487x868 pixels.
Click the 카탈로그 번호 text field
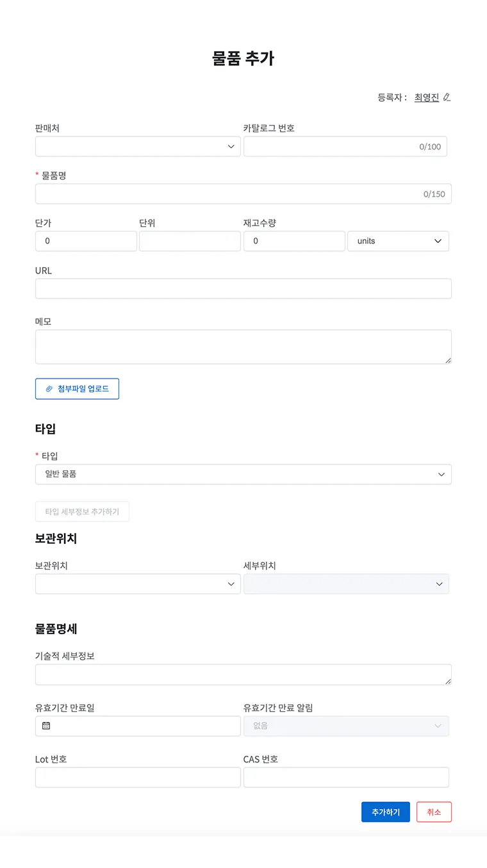345,147
